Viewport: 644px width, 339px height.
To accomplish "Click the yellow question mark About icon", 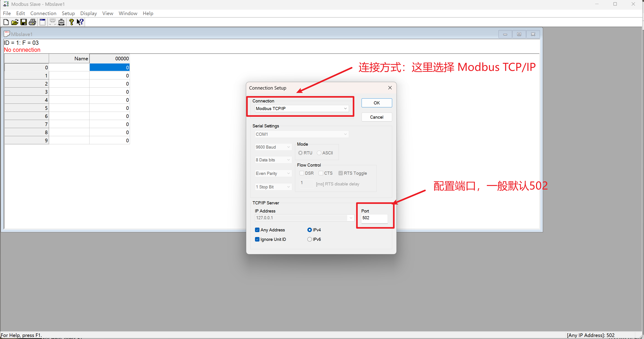I will coord(72,22).
